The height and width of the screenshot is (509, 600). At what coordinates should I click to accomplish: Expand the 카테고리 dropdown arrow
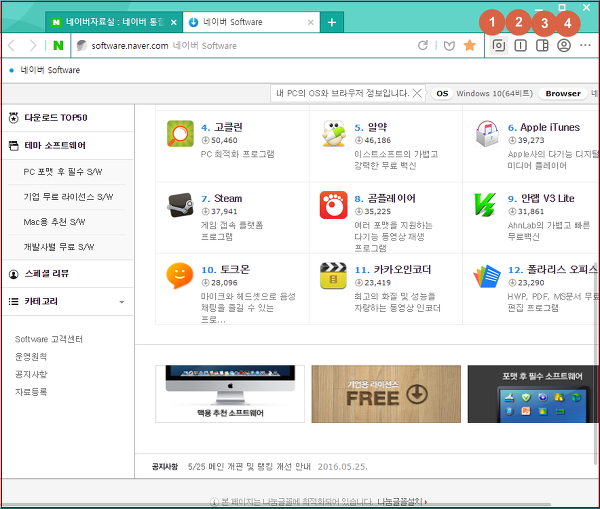click(x=122, y=302)
